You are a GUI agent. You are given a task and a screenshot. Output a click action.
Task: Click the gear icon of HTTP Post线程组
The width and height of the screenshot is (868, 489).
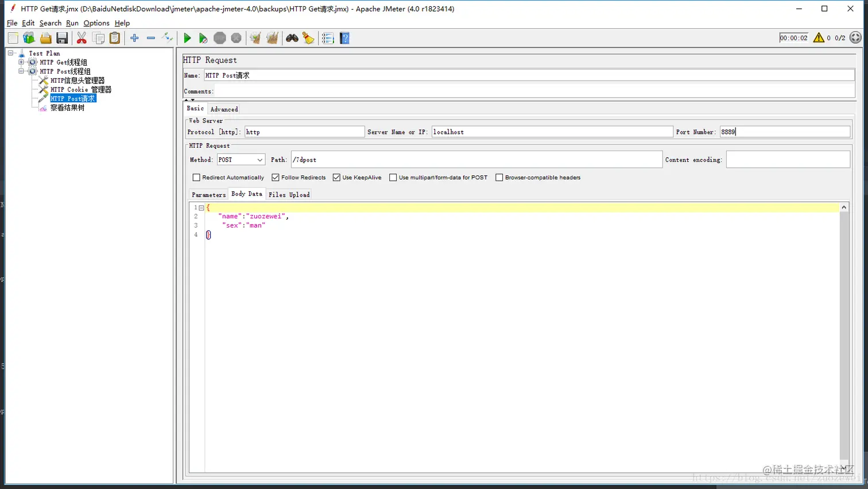33,71
